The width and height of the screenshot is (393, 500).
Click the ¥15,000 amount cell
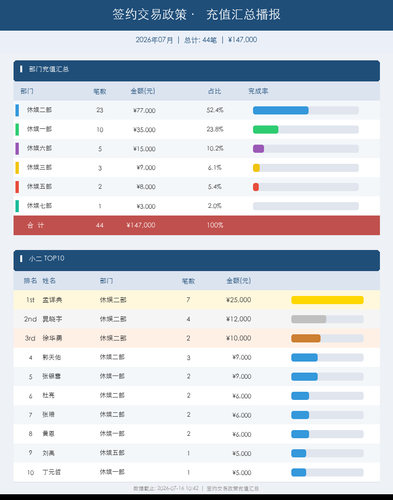tap(144, 149)
